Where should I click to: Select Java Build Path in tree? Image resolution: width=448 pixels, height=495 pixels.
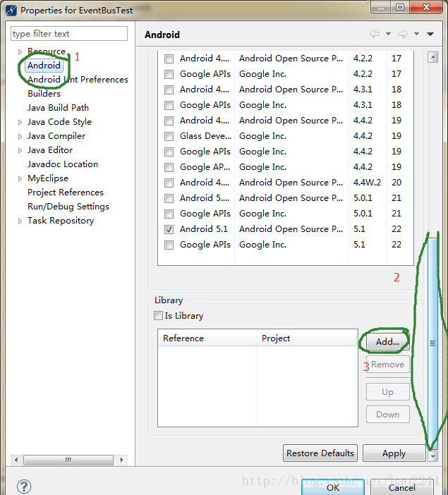point(58,108)
